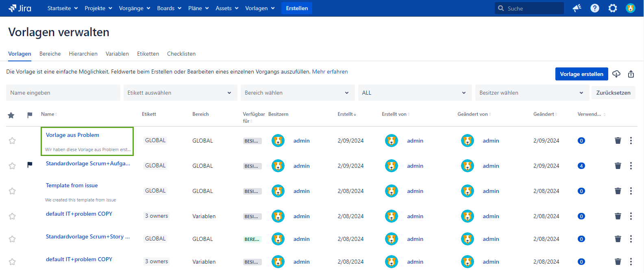Open three-dot menu for 'Template from issue'
The image size is (644, 273).
[x=631, y=191]
